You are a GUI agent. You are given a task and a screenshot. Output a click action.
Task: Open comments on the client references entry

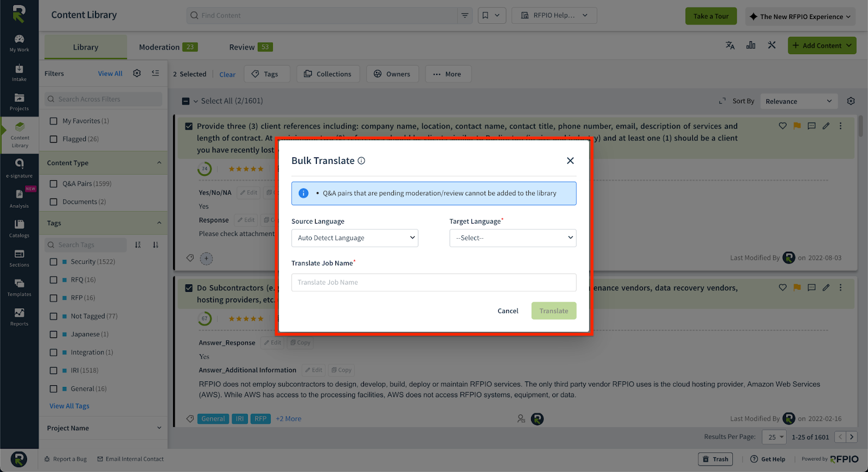[x=812, y=126]
